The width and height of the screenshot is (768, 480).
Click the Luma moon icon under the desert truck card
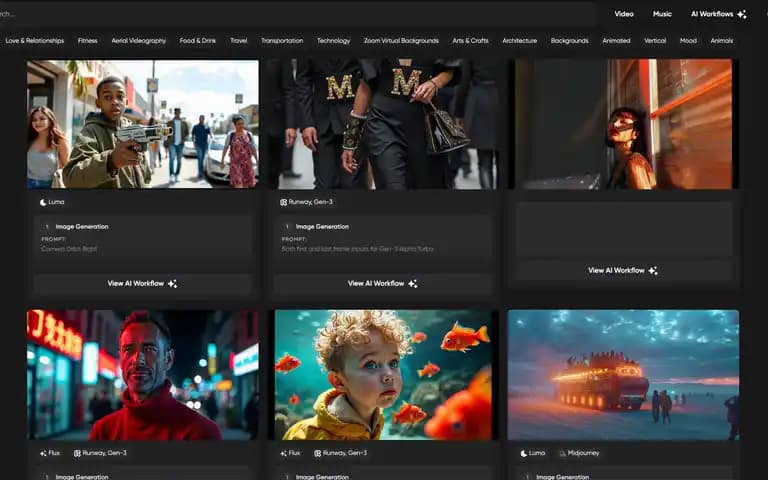point(524,454)
